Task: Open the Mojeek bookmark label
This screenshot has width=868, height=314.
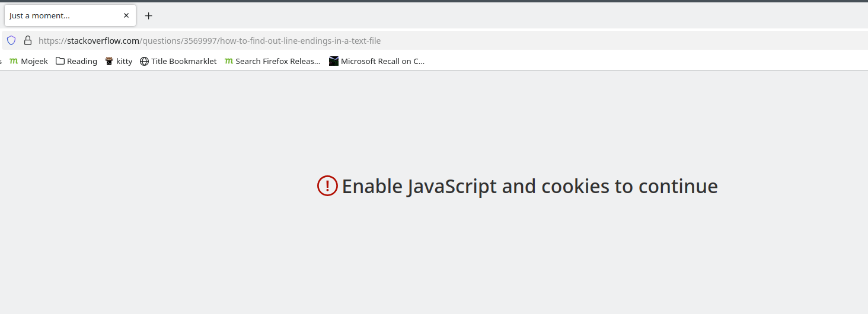Action: tap(34, 61)
